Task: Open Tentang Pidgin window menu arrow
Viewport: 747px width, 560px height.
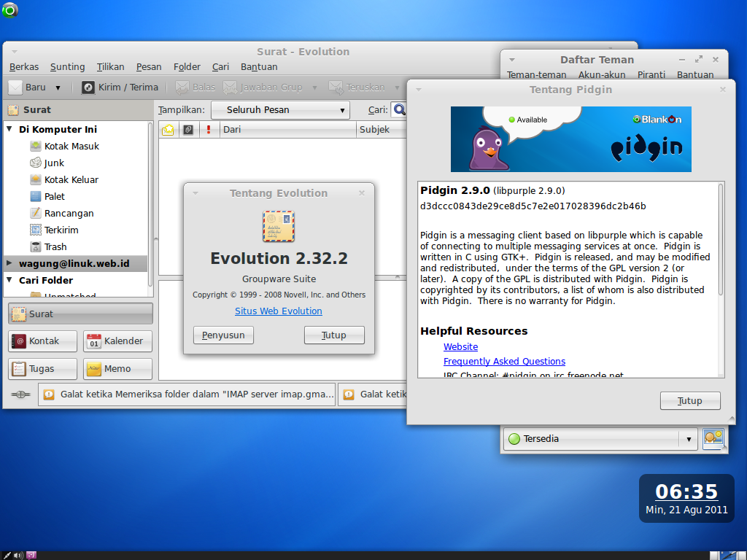Action: tap(419, 90)
